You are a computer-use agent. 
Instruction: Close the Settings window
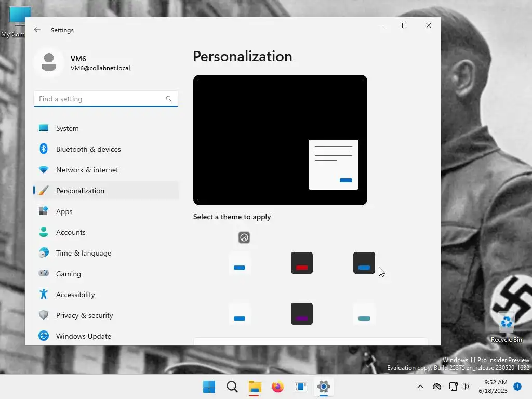pyautogui.click(x=429, y=25)
